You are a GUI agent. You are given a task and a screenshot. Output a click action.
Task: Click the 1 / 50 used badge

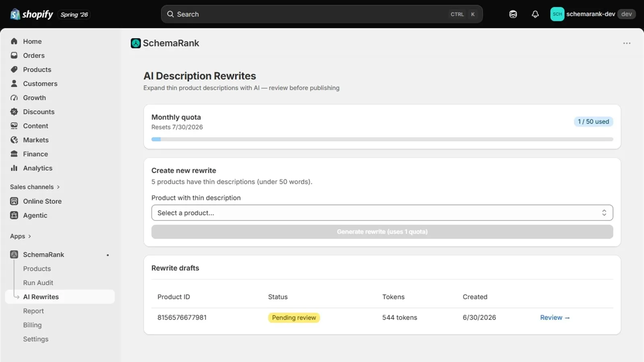[593, 121]
